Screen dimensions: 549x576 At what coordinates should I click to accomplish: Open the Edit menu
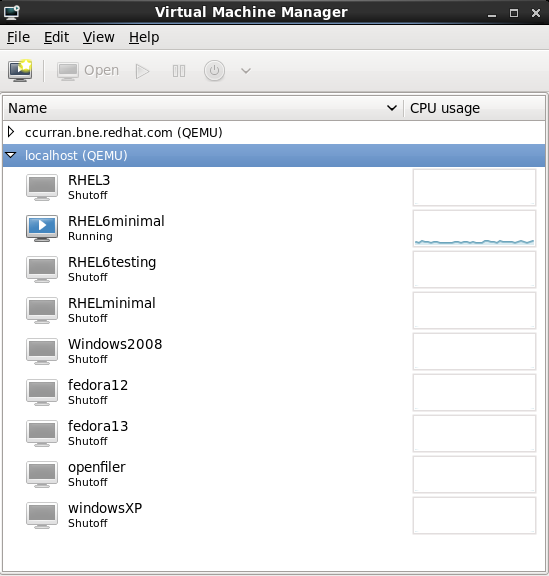[56, 37]
